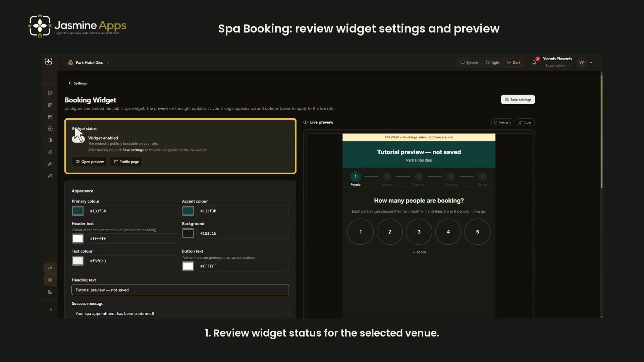The width and height of the screenshot is (644, 362).
Task: Open the live preview in new window
Action: [525, 122]
